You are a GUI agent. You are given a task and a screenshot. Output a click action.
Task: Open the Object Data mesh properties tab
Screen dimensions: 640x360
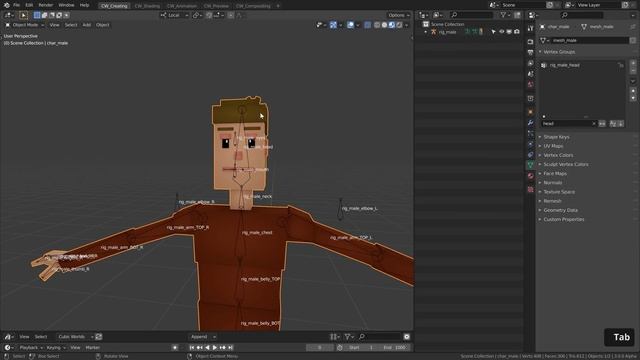(530, 165)
